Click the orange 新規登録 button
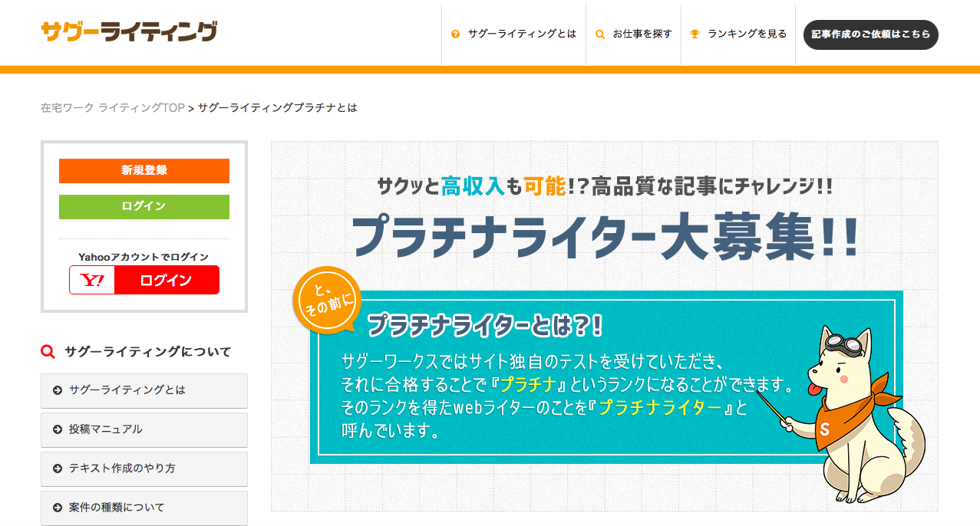The image size is (980, 526). point(144,171)
